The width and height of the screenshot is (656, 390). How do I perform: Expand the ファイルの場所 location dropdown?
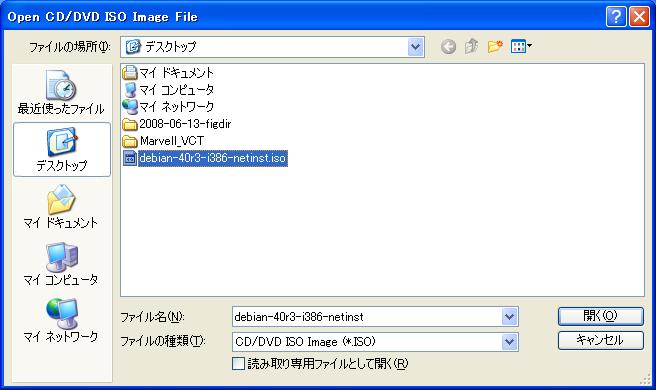pos(415,47)
